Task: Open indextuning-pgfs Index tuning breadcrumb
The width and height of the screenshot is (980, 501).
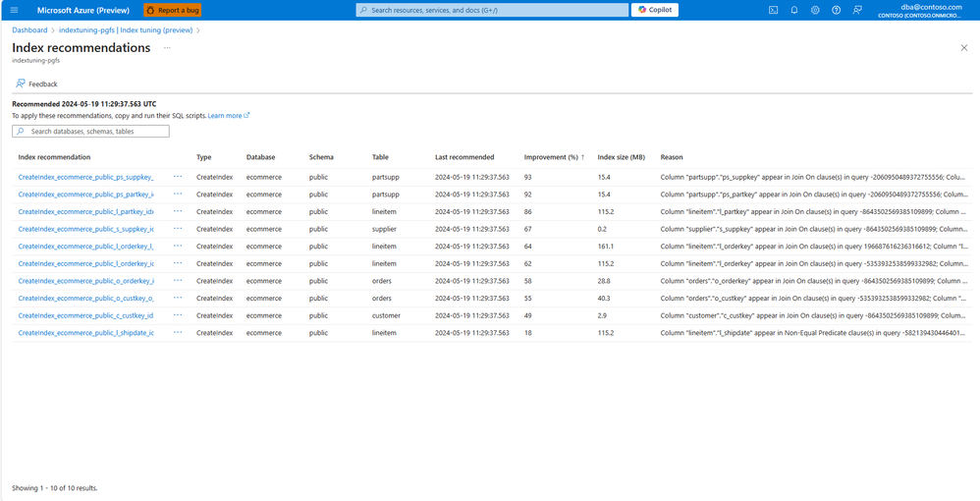Action: point(127,30)
